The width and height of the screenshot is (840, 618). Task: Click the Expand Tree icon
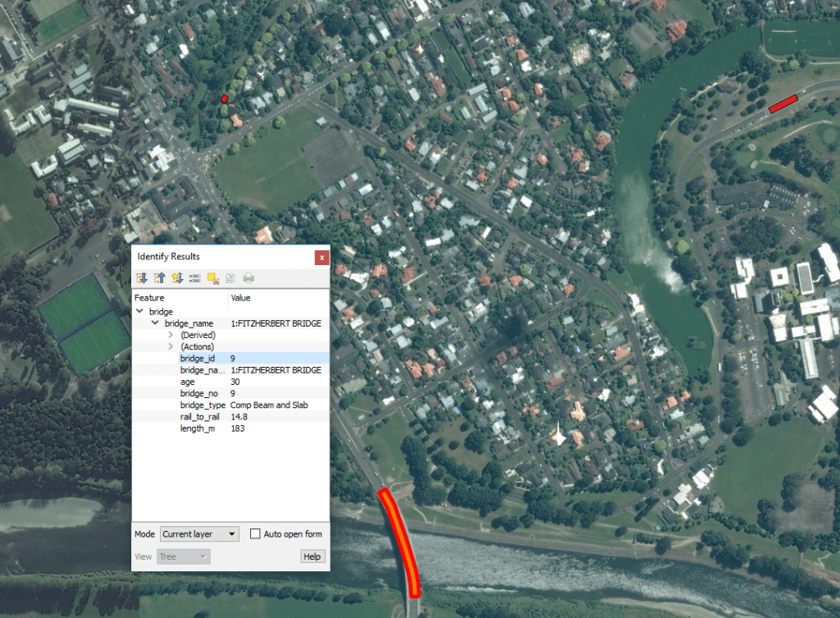(x=143, y=278)
